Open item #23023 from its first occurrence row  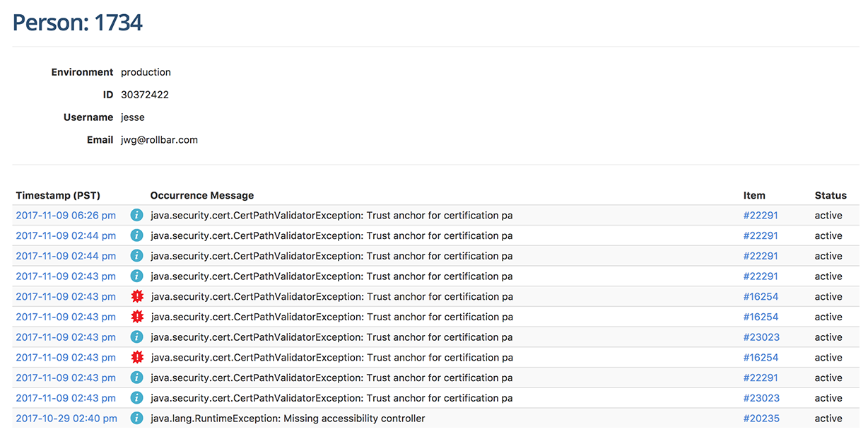point(761,337)
